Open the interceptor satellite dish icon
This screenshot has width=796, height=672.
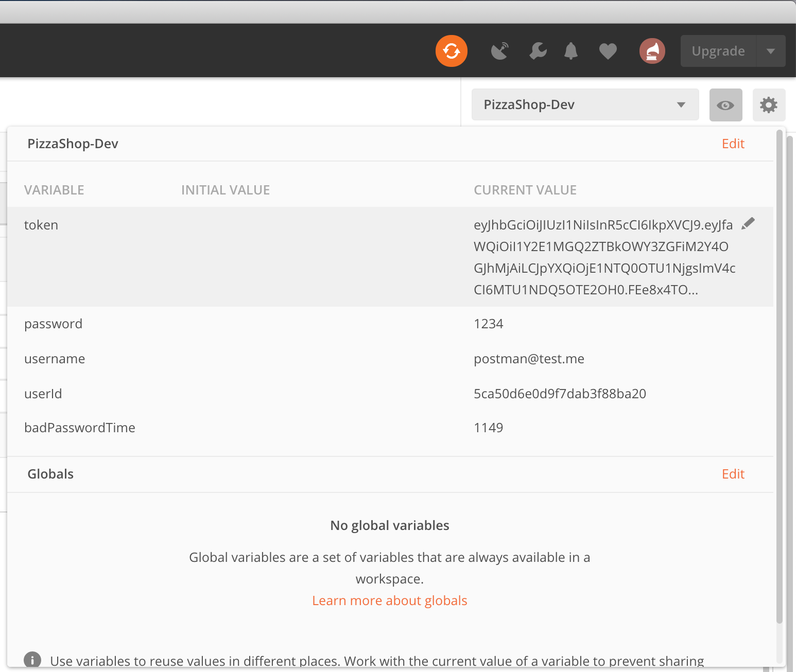tap(500, 51)
